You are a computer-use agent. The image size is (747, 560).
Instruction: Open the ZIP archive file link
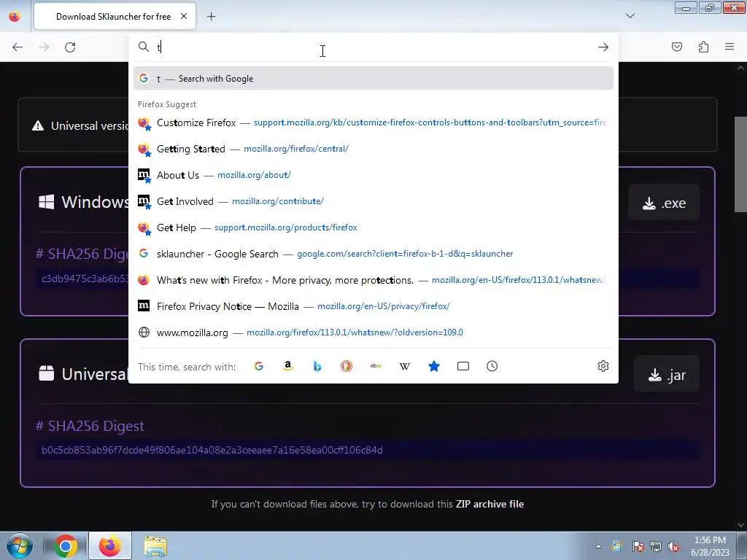[x=489, y=504]
